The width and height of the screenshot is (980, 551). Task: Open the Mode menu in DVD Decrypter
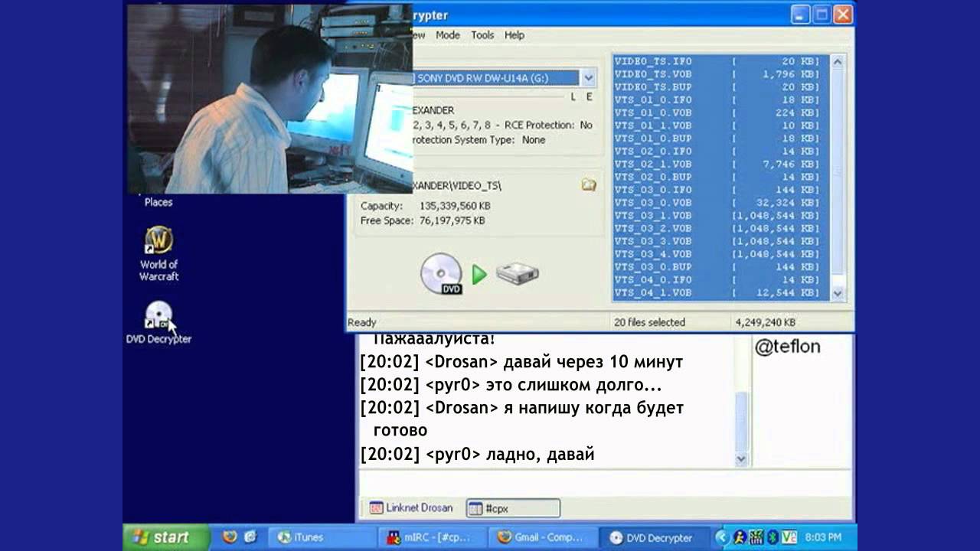click(448, 35)
